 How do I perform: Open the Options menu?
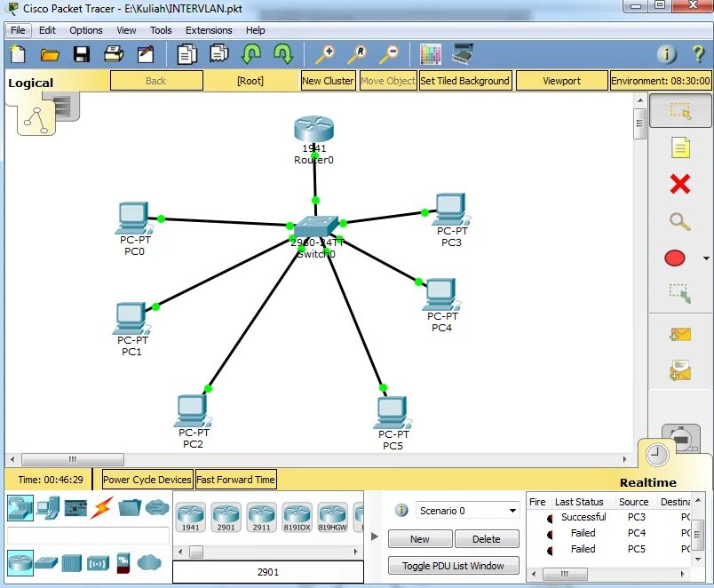[x=85, y=30]
